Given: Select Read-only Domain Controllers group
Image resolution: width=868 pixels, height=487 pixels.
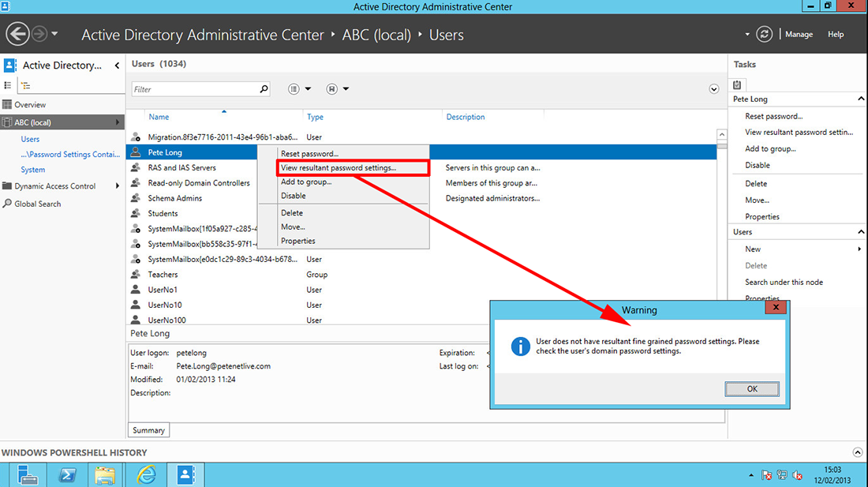Looking at the screenshot, I should pyautogui.click(x=199, y=183).
